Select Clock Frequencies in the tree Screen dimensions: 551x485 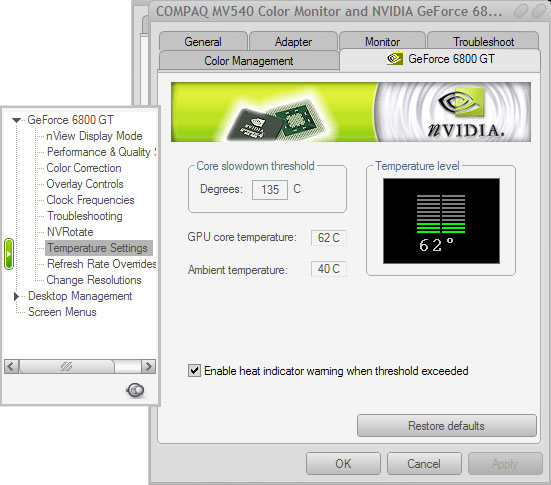click(90, 200)
